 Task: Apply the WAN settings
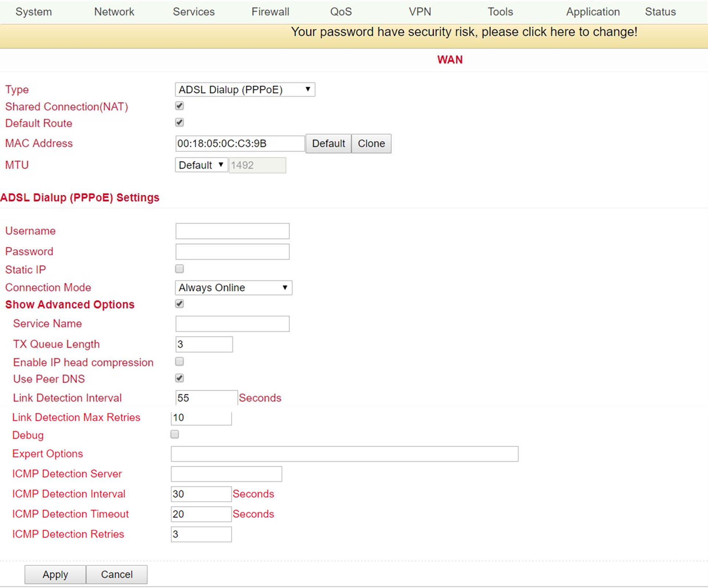point(54,574)
